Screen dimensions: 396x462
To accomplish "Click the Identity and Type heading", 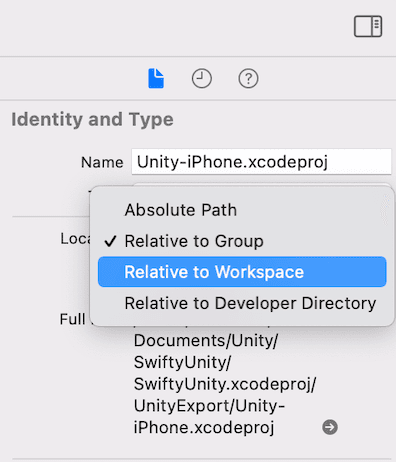I will click(92, 120).
